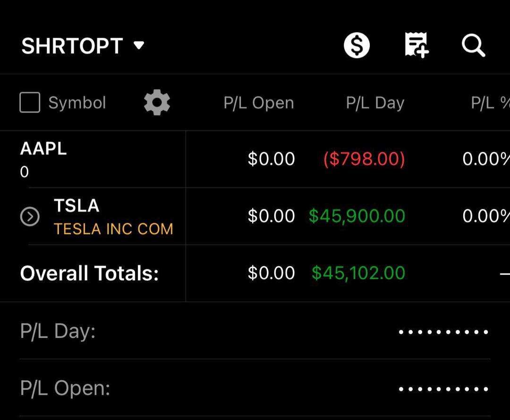Sort by the P/L Open column
Screen dimensions: 510x420
point(259,102)
